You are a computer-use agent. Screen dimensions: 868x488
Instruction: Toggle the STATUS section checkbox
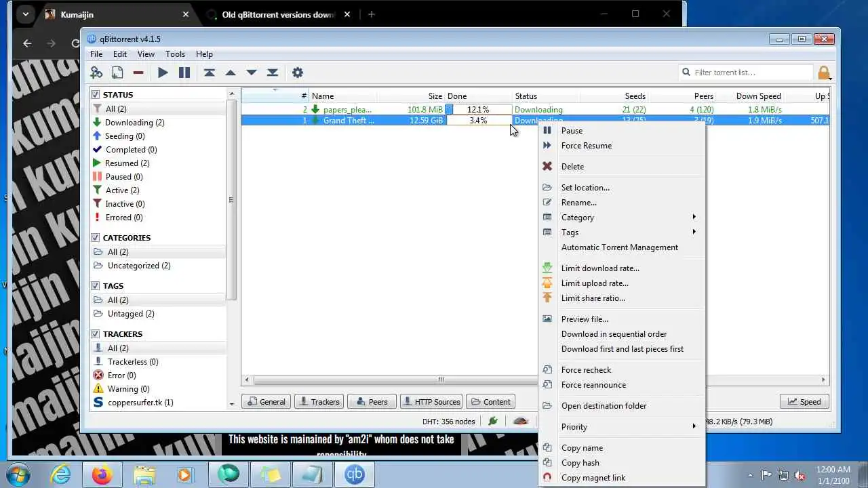tap(96, 95)
